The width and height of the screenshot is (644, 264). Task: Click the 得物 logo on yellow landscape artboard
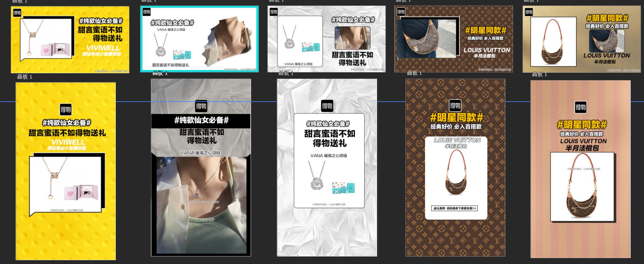click(x=17, y=13)
